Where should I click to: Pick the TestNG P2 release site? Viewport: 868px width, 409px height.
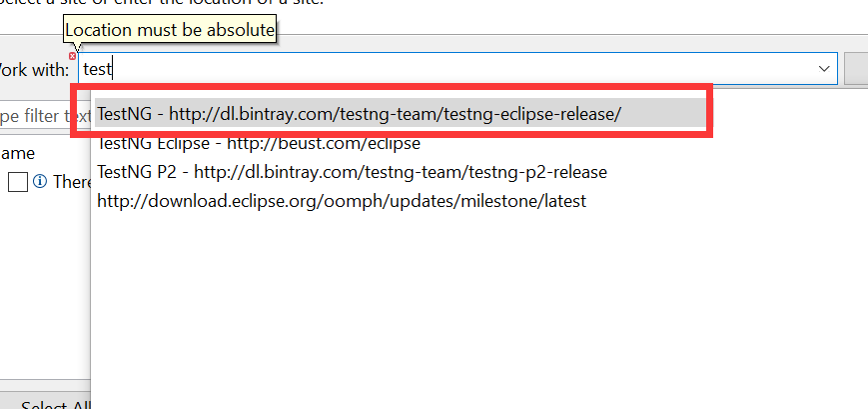(x=352, y=172)
